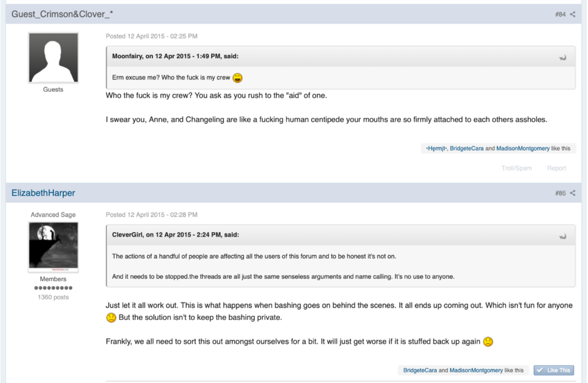The image size is (588, 383).
Task: Click the guest silhouette avatar
Action: point(54,58)
